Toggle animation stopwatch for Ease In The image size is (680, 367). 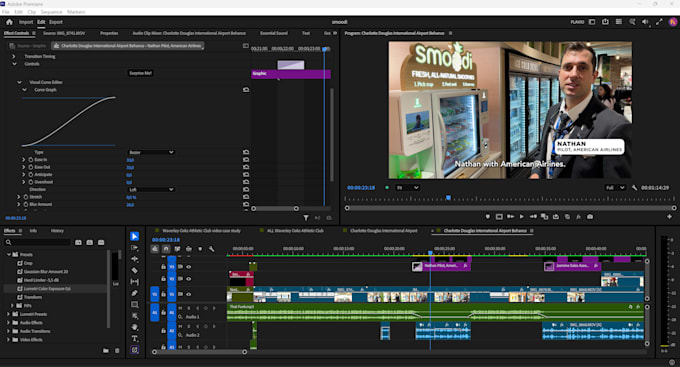pyautogui.click(x=31, y=160)
